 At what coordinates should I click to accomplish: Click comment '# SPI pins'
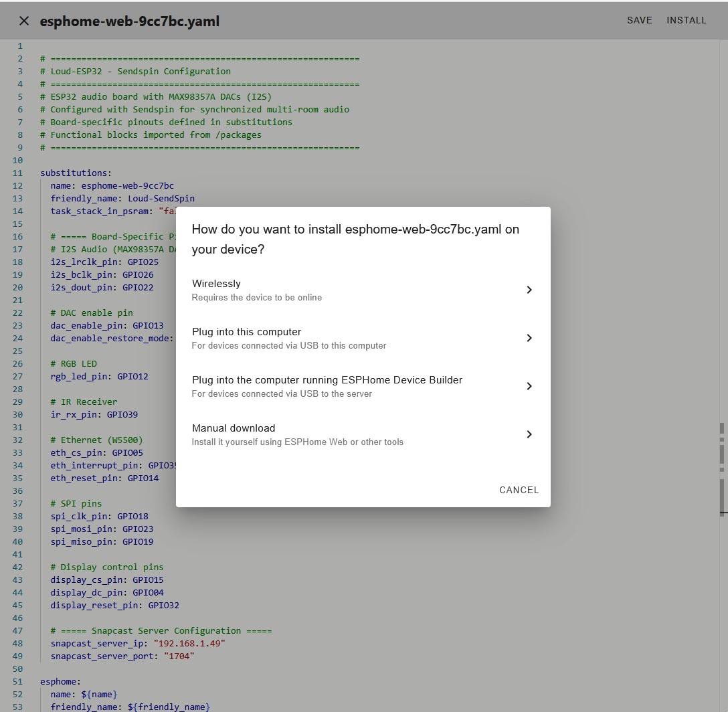click(x=76, y=503)
